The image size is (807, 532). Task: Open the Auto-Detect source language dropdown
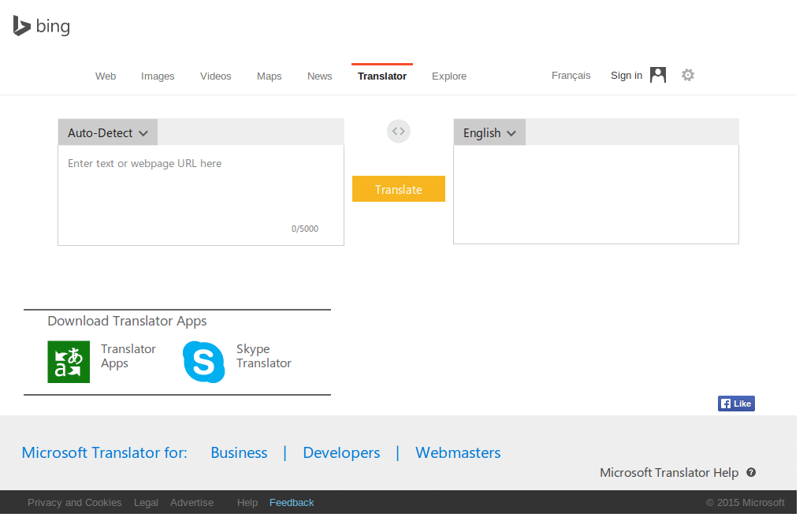pyautogui.click(x=107, y=132)
